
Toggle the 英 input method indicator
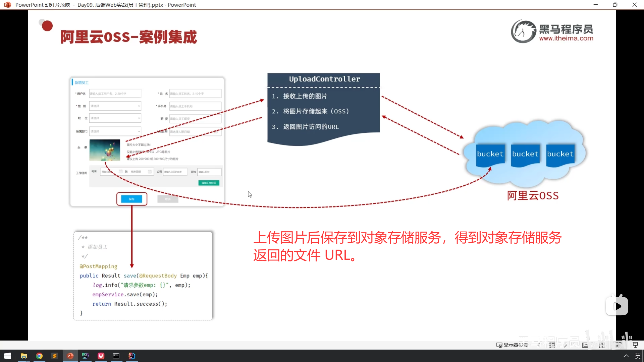click(x=638, y=356)
